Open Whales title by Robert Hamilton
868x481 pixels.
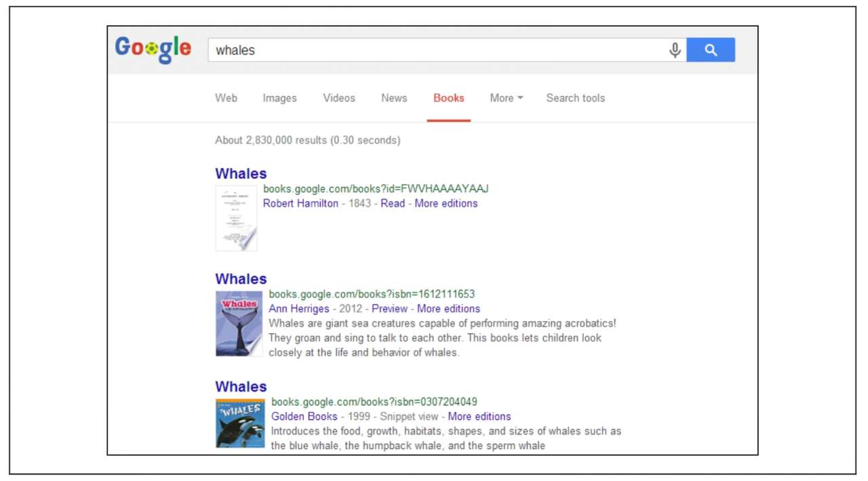coord(241,173)
